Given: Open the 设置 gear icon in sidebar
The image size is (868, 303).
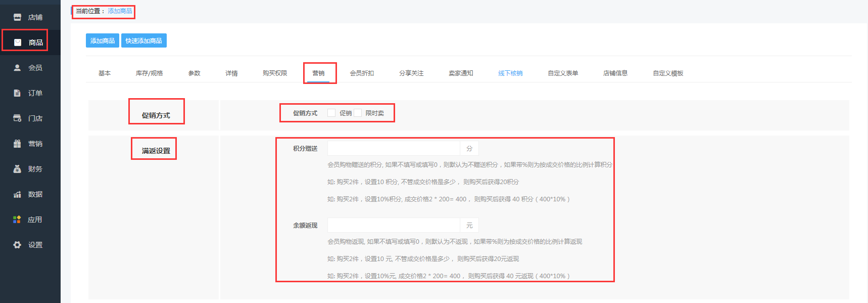Looking at the screenshot, I should [x=17, y=245].
